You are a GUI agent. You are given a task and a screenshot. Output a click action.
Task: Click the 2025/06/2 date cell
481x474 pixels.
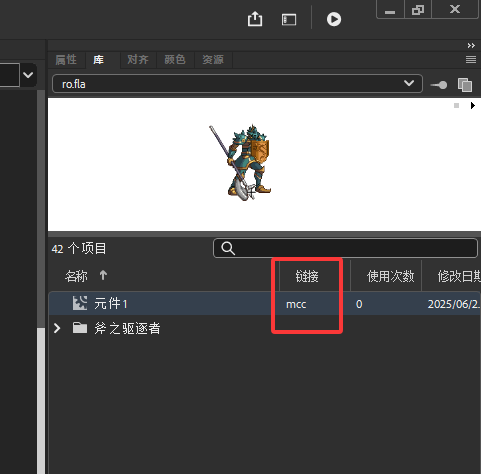click(x=454, y=304)
